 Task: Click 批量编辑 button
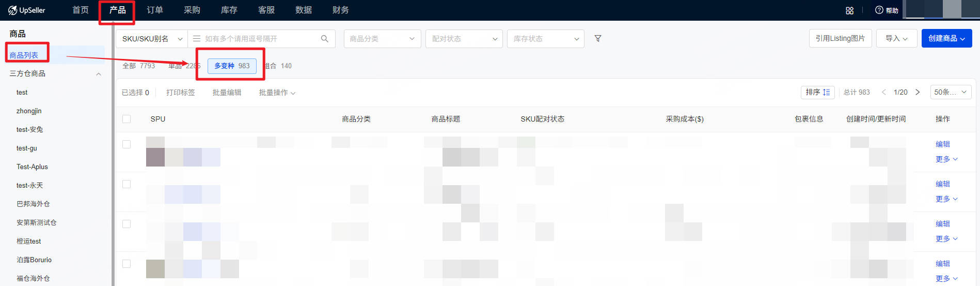tap(227, 93)
